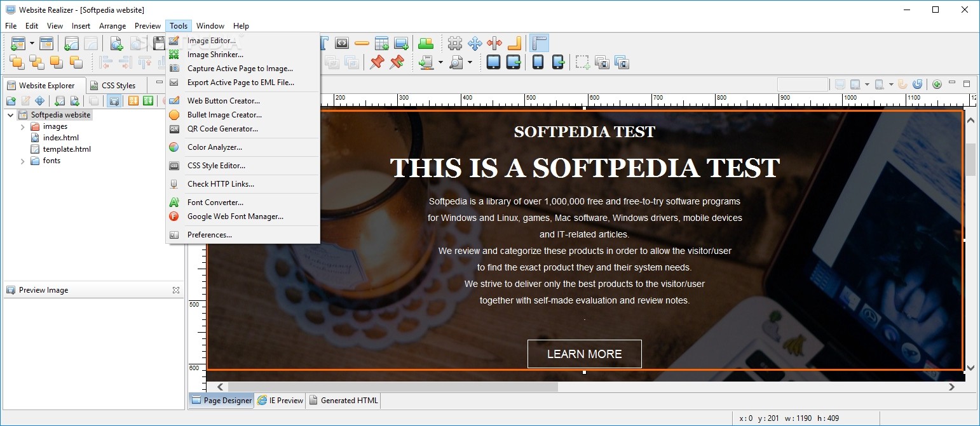Click the red pushpin lock icon
The image size is (980, 426).
tap(378, 62)
